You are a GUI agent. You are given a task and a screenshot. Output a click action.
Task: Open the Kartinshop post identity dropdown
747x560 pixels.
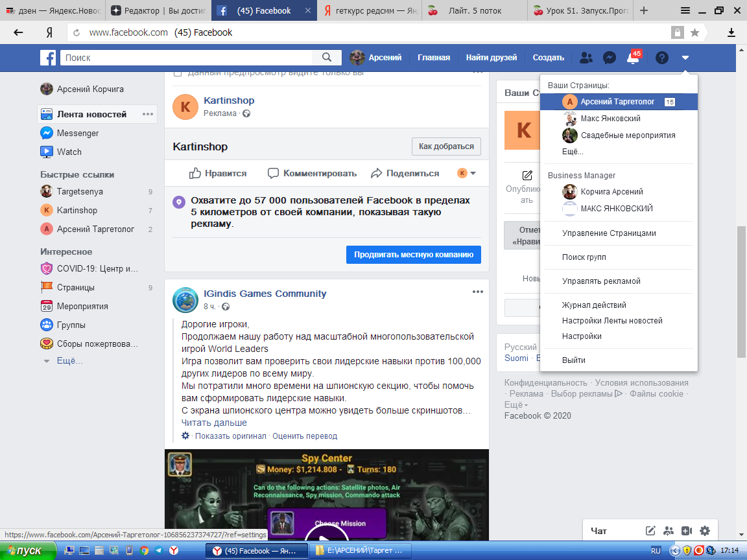click(x=467, y=173)
